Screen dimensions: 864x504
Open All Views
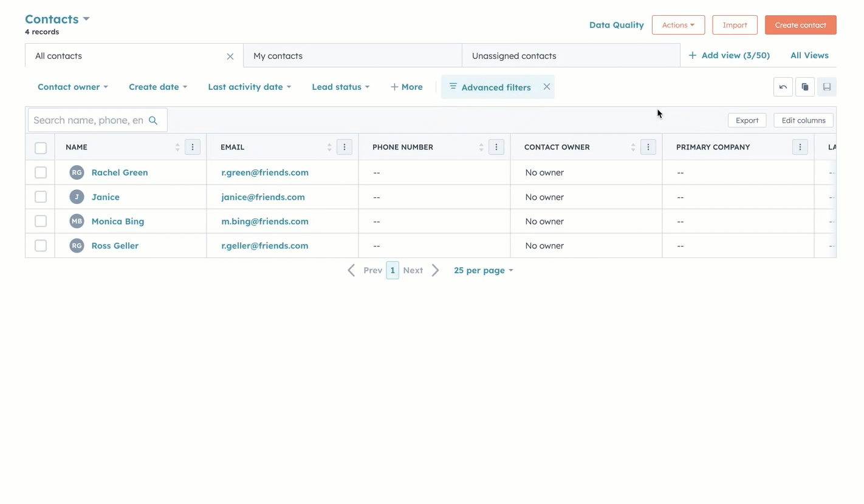[x=809, y=55]
